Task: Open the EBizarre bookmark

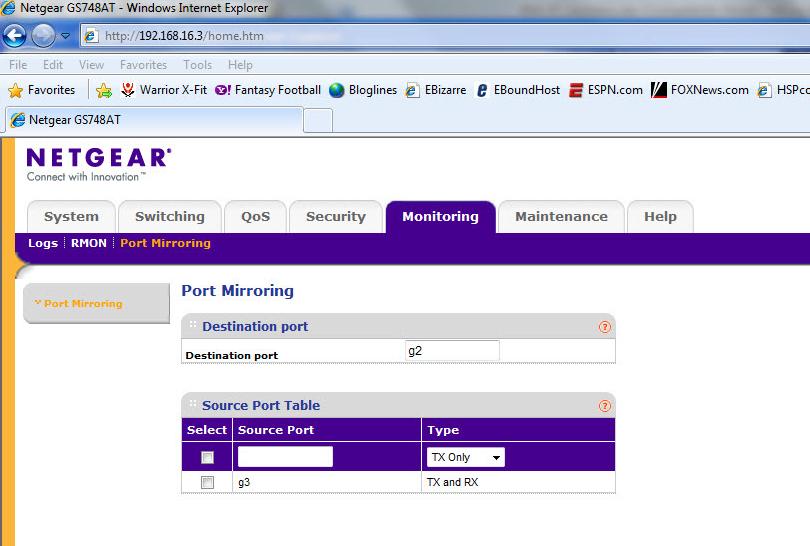Action: point(435,90)
